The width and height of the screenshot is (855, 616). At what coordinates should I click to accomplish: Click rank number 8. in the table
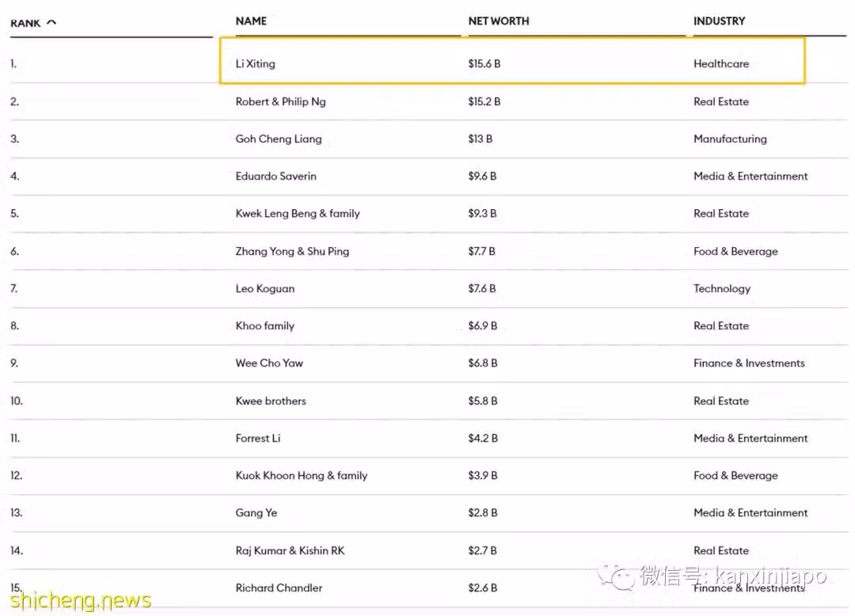[15, 326]
